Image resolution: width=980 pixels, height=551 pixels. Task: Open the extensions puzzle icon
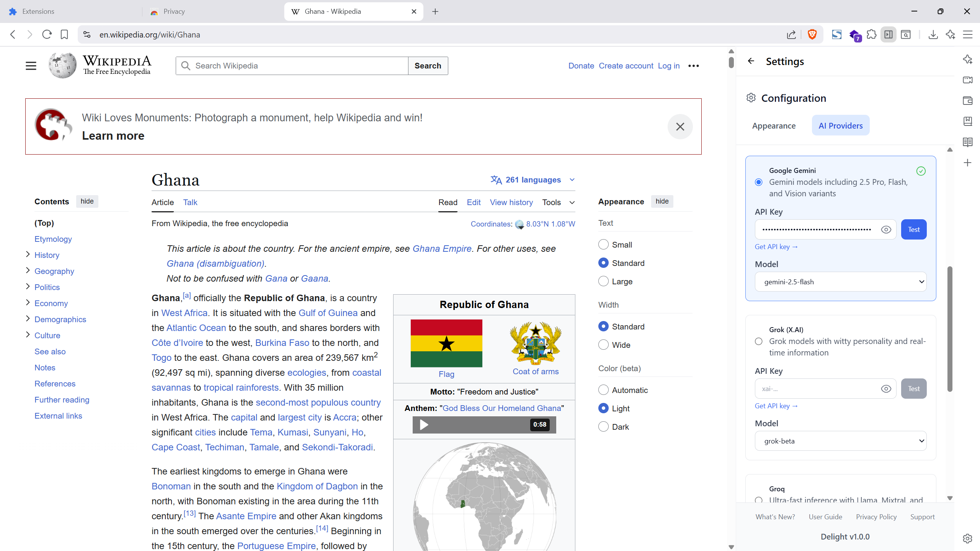click(x=871, y=34)
